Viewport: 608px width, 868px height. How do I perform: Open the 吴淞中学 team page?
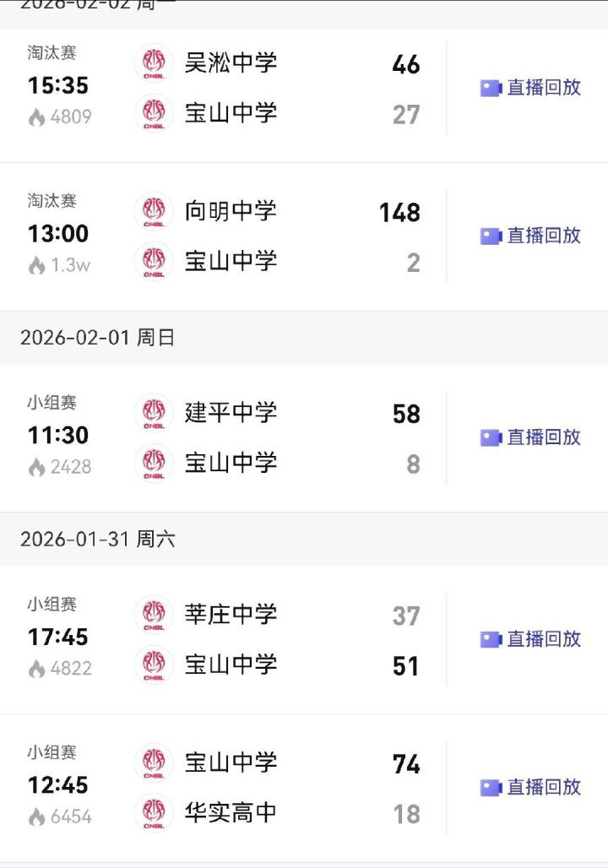231,62
